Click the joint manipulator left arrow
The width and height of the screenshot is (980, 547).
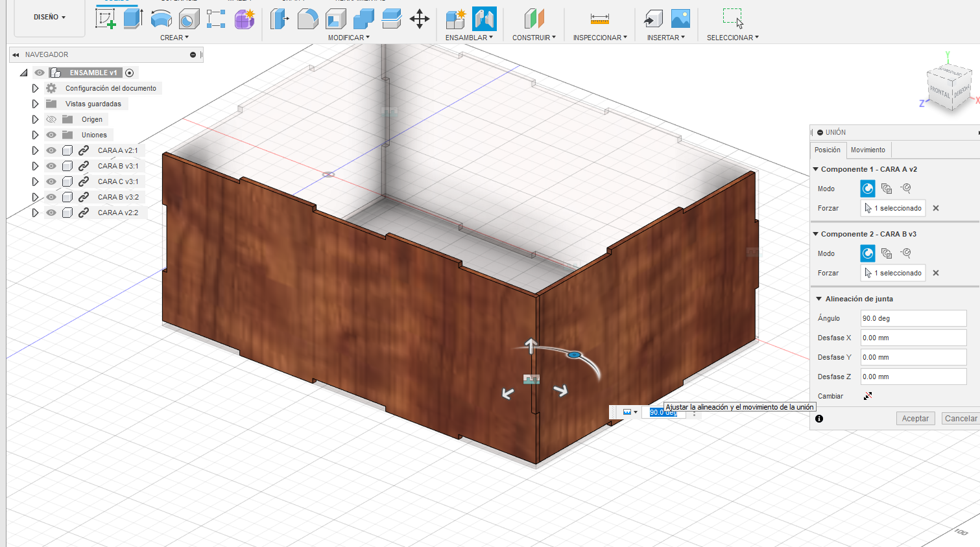point(508,393)
